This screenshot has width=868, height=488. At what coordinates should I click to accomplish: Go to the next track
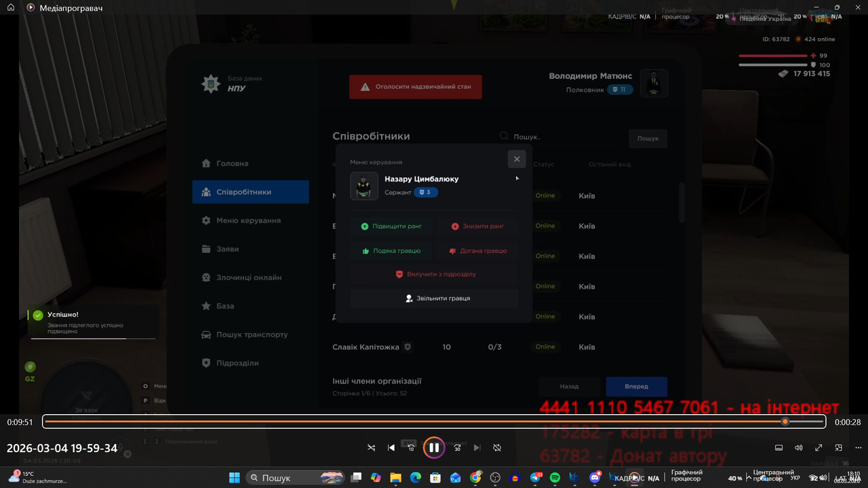click(477, 447)
